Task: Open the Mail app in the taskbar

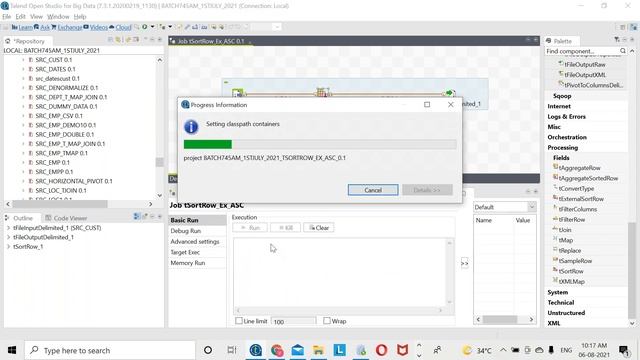Action: pos(298,350)
